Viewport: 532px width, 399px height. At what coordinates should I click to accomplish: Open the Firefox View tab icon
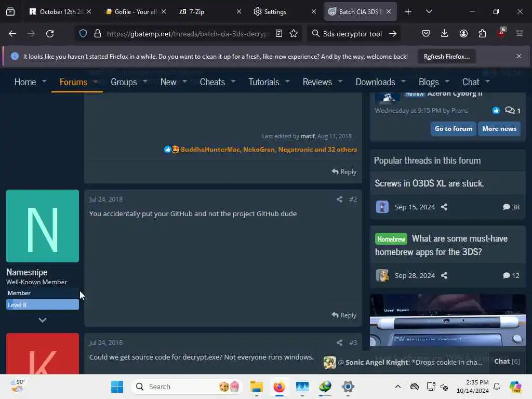point(10,12)
